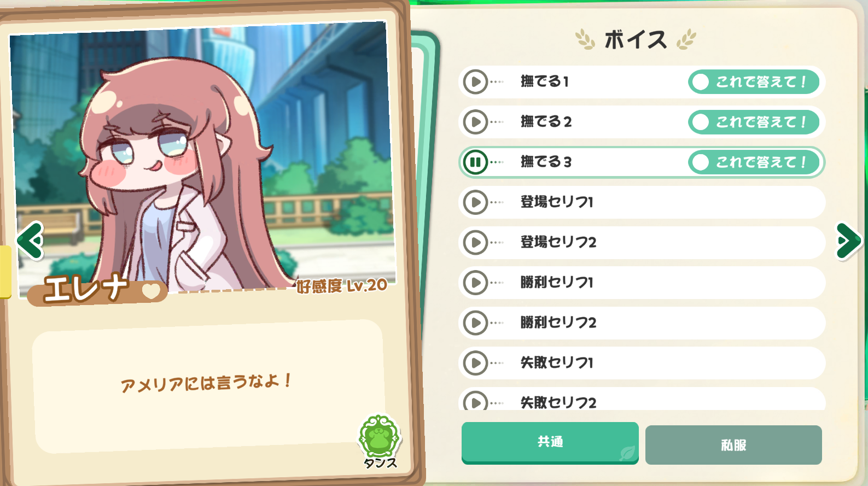
Task: Pause the 撫でる3 voice clip
Action: 475,162
